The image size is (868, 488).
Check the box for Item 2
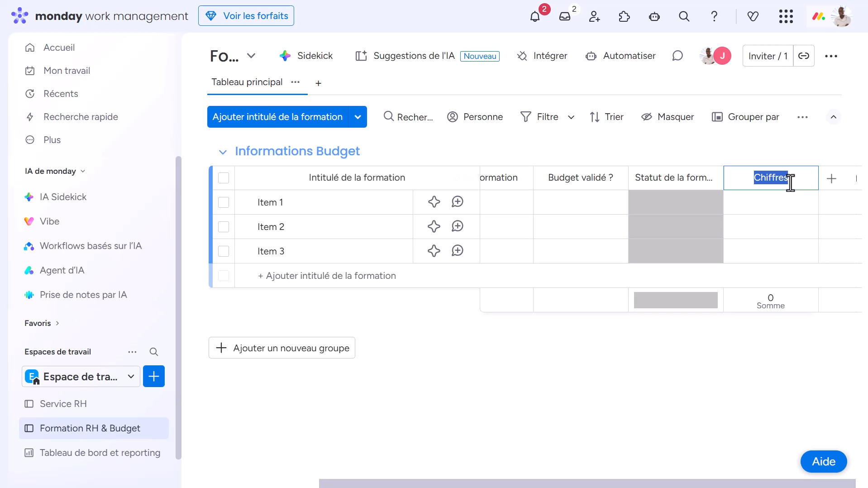tap(224, 227)
